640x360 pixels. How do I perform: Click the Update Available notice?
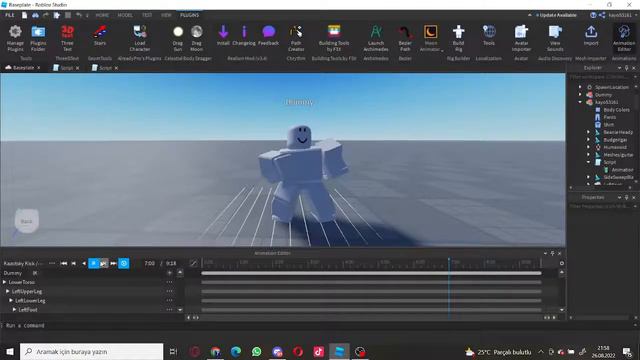(x=556, y=15)
